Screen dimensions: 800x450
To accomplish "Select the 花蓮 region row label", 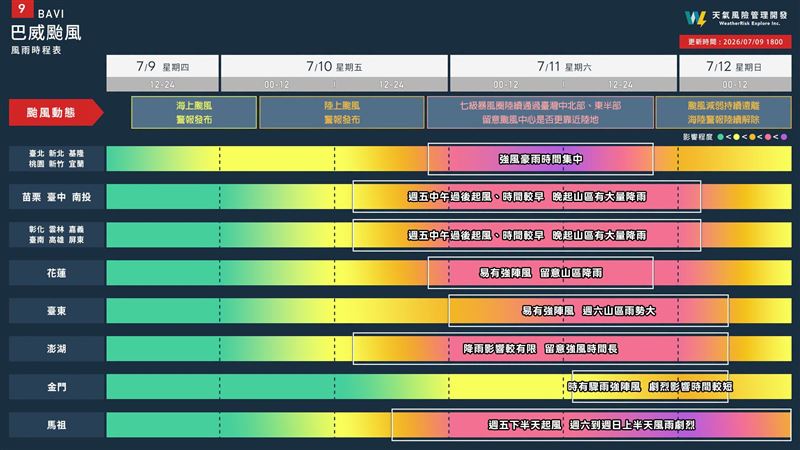I will [x=56, y=273].
